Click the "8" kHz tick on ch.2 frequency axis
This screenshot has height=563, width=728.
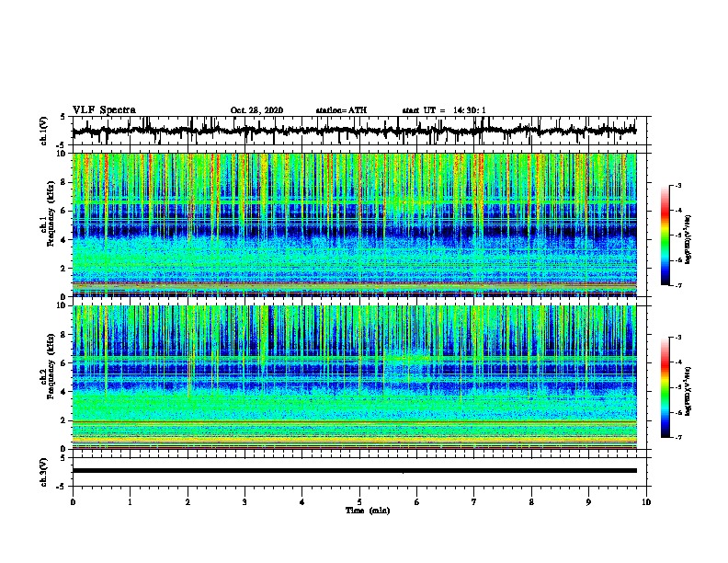pos(65,335)
